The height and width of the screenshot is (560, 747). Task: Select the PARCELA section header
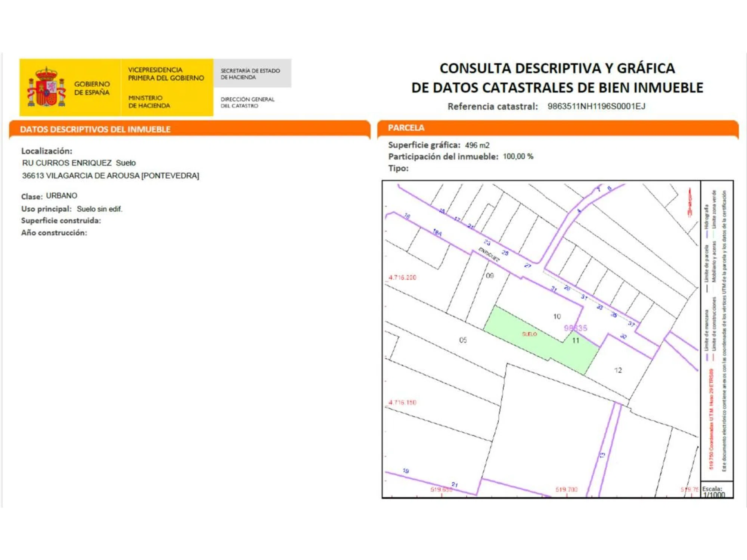(x=406, y=128)
